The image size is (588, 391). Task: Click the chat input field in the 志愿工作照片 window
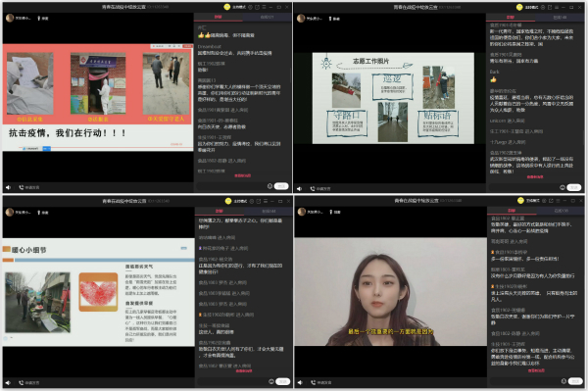[522, 187]
